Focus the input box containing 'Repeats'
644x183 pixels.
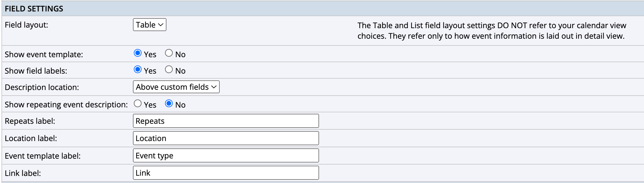[x=226, y=121]
